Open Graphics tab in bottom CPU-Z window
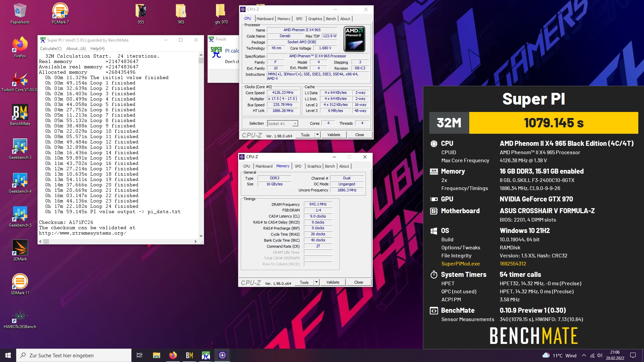Image resolution: width=644 pixels, height=362 pixels. tap(314, 166)
